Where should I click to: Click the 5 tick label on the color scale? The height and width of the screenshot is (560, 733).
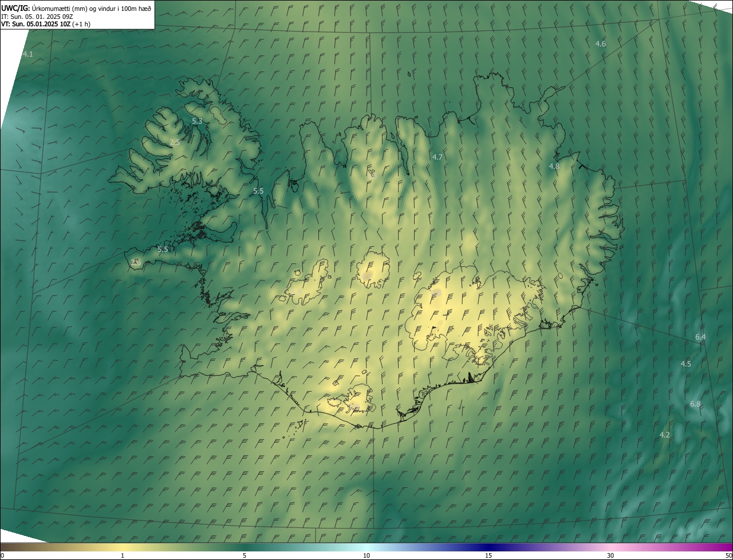(x=245, y=555)
